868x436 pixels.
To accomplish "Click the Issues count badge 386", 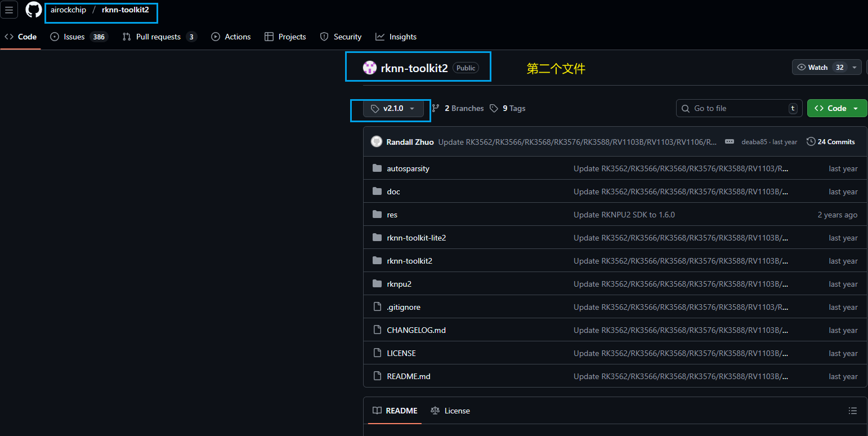I will click(99, 37).
